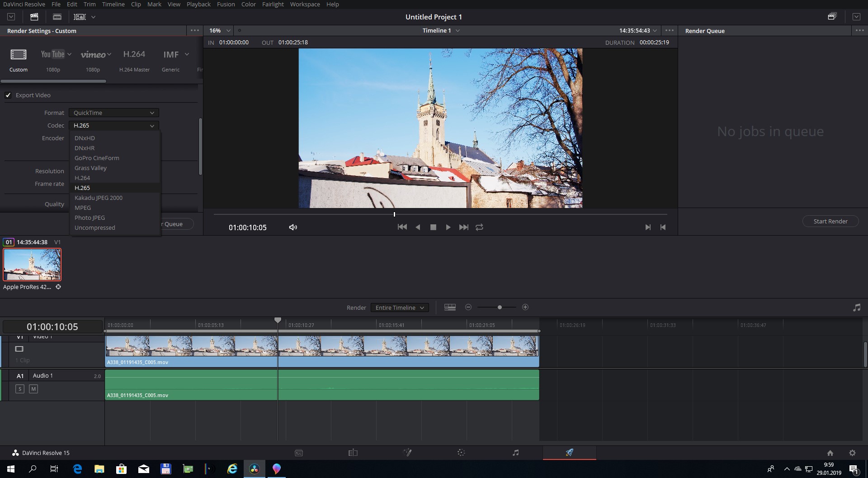Open the Fusion menu
Viewport: 868px width, 478px height.
(226, 4)
